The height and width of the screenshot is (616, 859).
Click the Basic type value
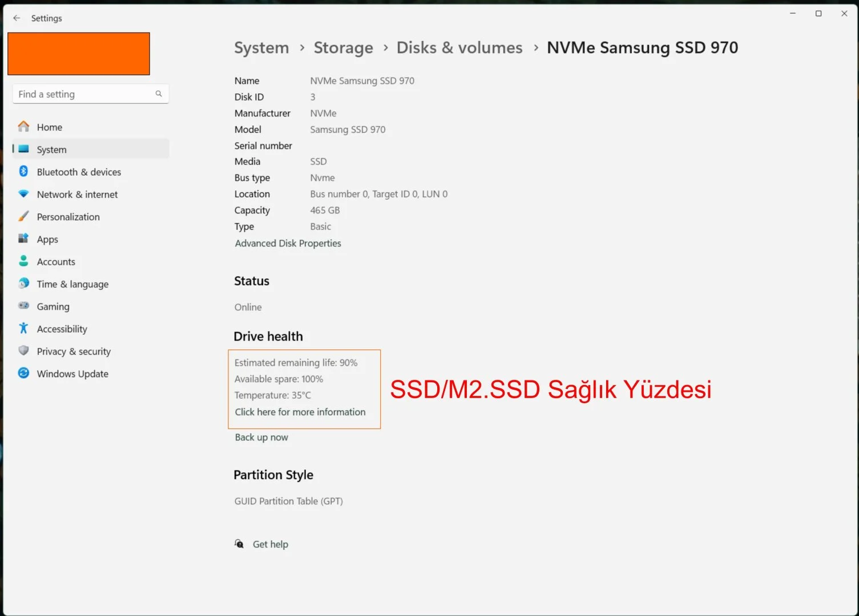point(320,226)
